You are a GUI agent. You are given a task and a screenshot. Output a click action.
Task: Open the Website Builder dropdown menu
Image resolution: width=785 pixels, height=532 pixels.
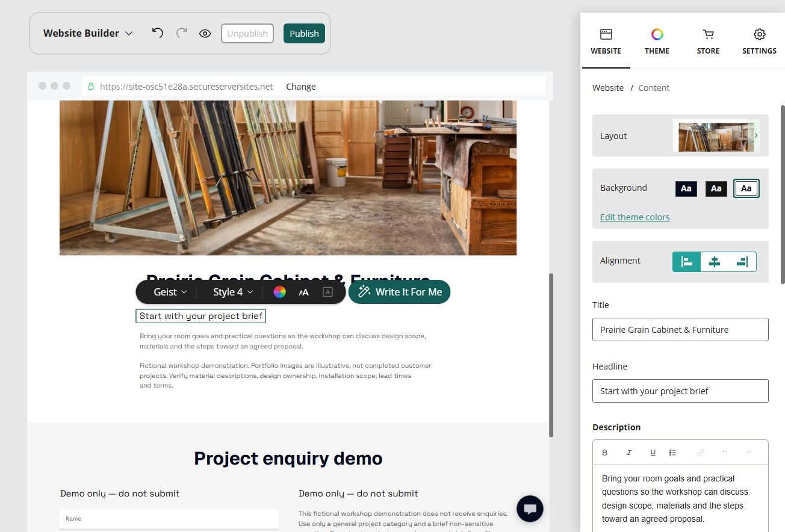coord(88,33)
